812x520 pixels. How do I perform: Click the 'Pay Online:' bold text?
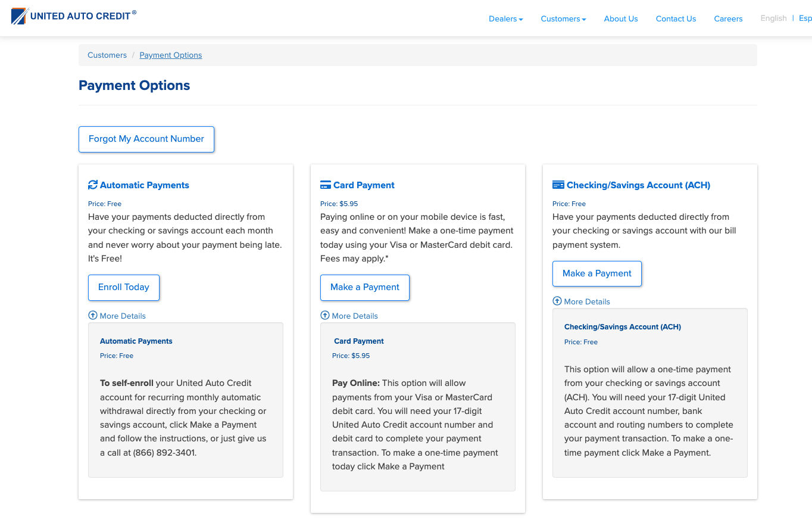point(356,383)
